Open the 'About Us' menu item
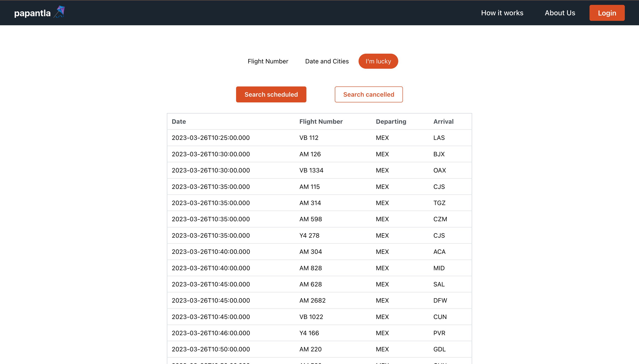 (560, 13)
